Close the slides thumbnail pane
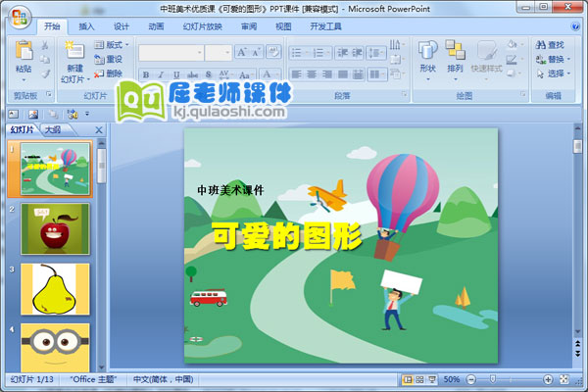 [x=99, y=130]
